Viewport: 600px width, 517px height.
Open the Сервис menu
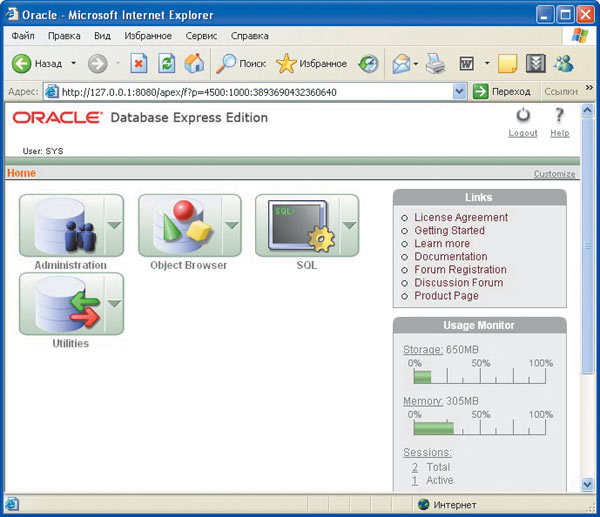(x=201, y=36)
